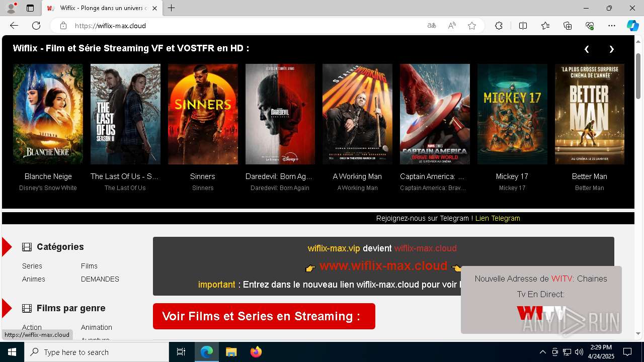
Task: Open the Better Man poster
Action: pos(590,114)
